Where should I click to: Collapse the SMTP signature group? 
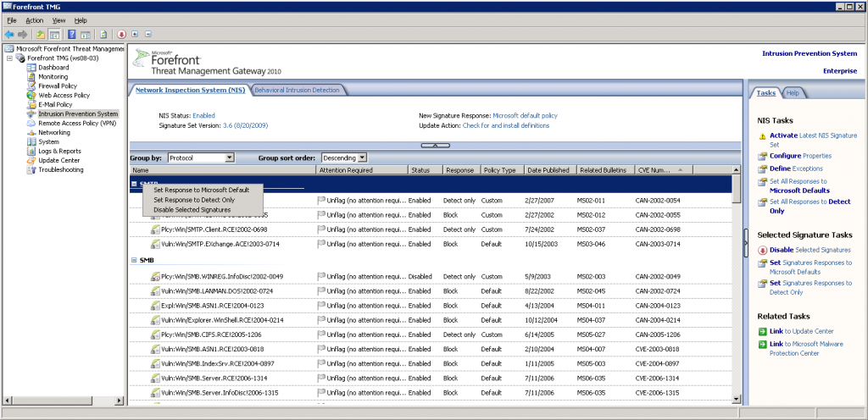coord(134,183)
